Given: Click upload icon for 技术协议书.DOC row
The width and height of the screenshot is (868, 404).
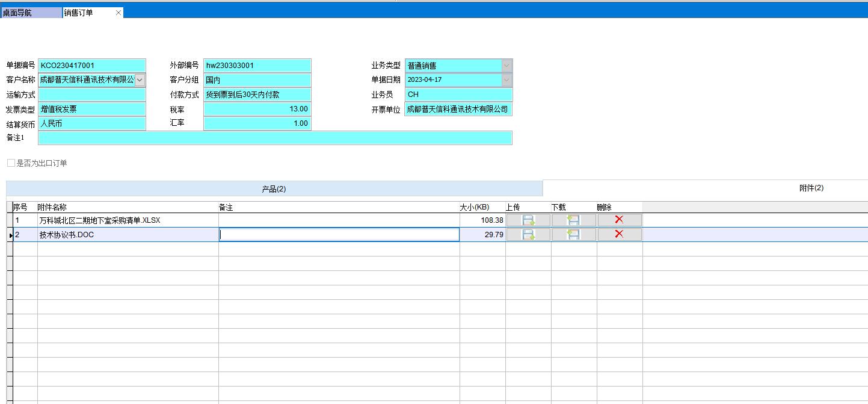Looking at the screenshot, I should (528, 235).
